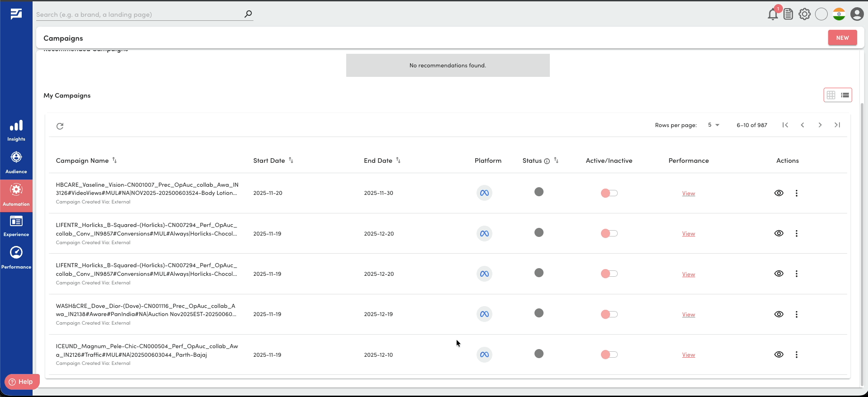Screen dimensions: 868x397
Task: Click eye view icon for Vaseline campaign
Action: pos(779,193)
